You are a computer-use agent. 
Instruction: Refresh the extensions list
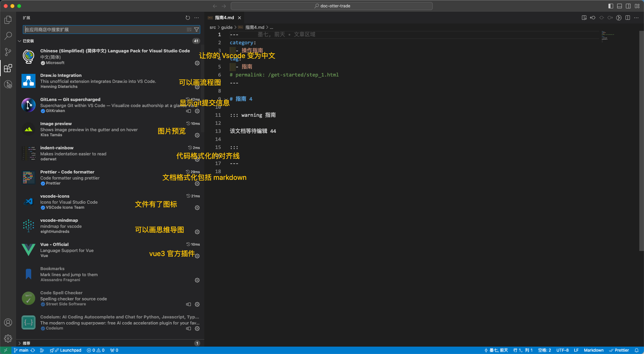pyautogui.click(x=188, y=18)
